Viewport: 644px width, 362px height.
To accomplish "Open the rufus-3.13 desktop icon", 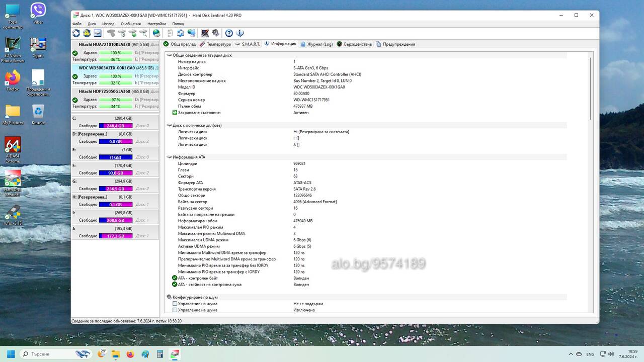I will [x=13, y=215].
